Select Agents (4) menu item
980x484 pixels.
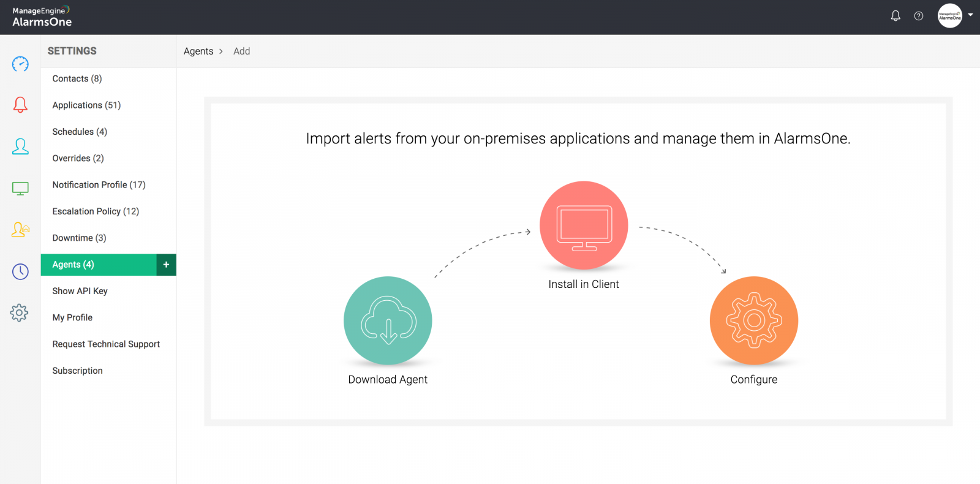[x=99, y=265]
